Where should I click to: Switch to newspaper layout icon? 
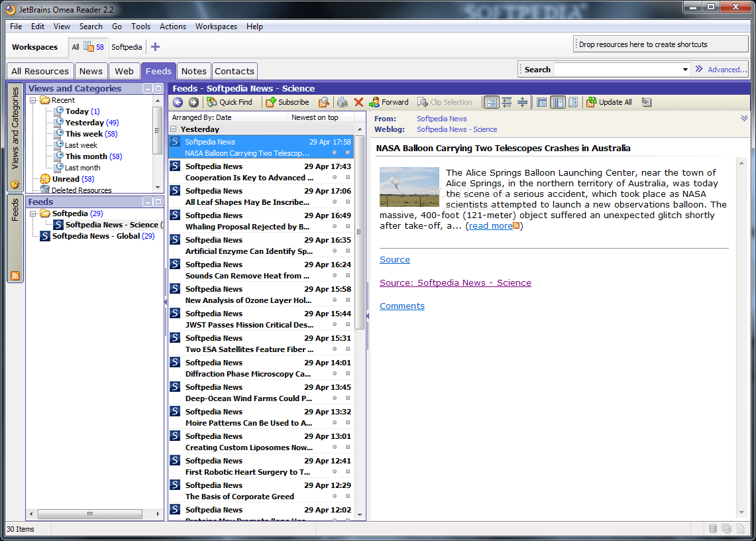pos(572,102)
